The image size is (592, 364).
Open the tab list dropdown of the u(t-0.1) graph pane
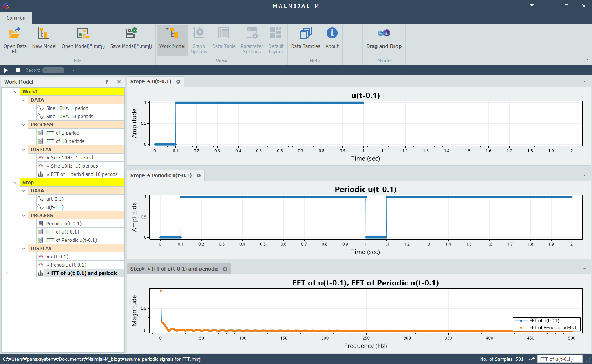tap(585, 82)
